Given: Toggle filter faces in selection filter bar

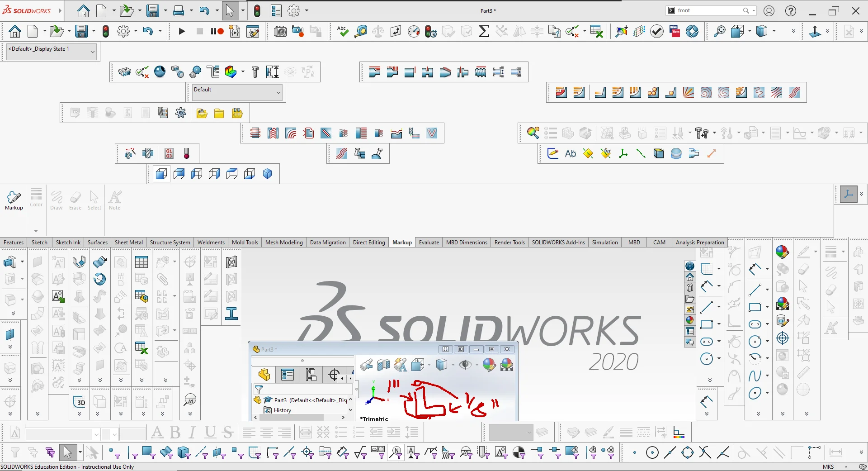Looking at the screenshot, I should 149,452.
